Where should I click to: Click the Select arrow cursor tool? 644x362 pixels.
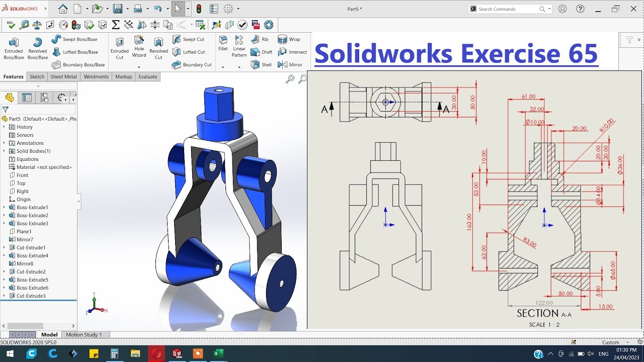click(x=178, y=9)
